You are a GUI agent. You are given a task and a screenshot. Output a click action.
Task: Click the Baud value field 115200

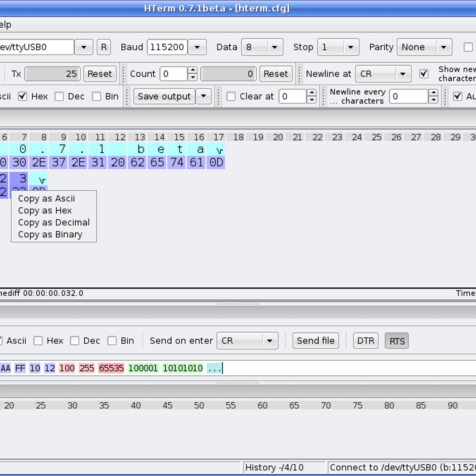click(167, 47)
